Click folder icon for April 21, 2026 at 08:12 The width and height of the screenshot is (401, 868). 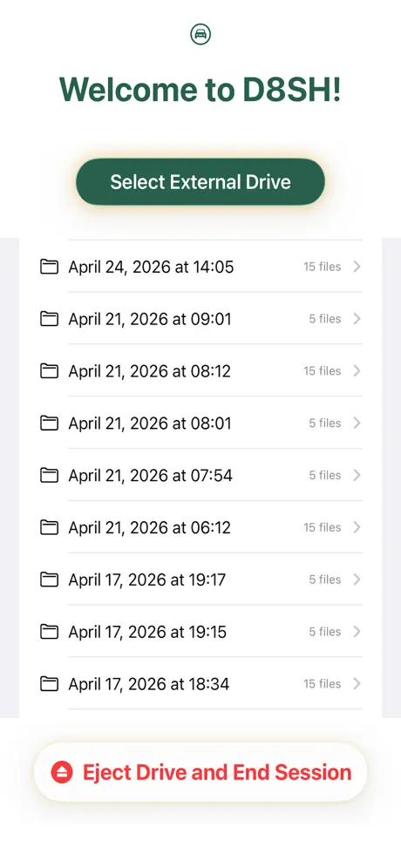[50, 371]
